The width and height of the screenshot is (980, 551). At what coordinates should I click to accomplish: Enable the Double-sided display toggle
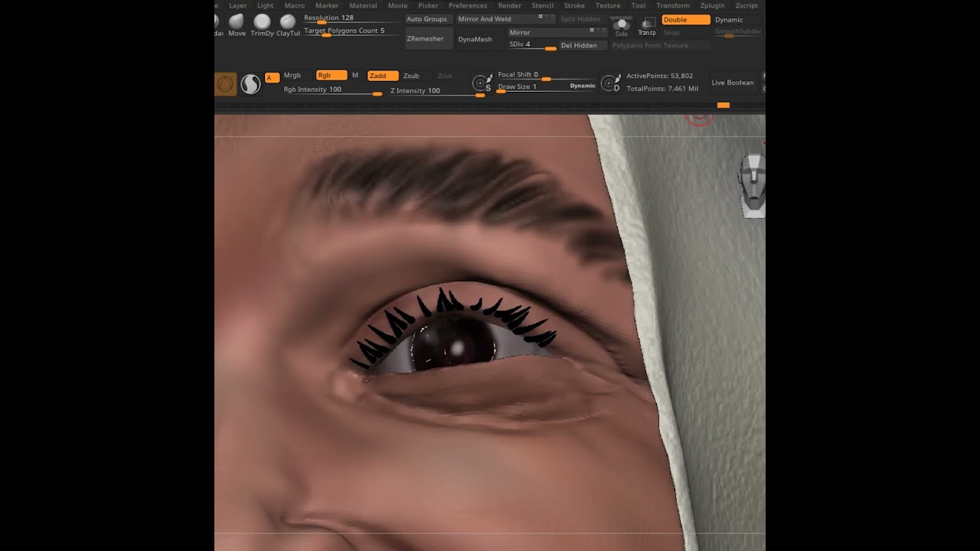click(685, 20)
